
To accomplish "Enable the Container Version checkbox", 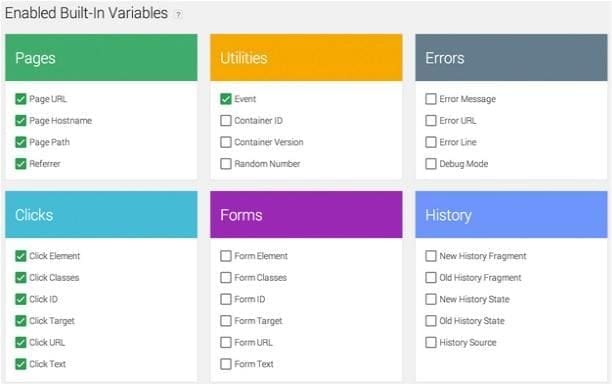I will [226, 142].
